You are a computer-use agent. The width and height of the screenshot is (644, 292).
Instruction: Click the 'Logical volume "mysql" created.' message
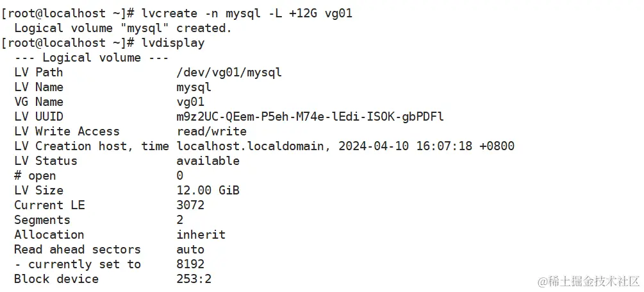coord(122,28)
